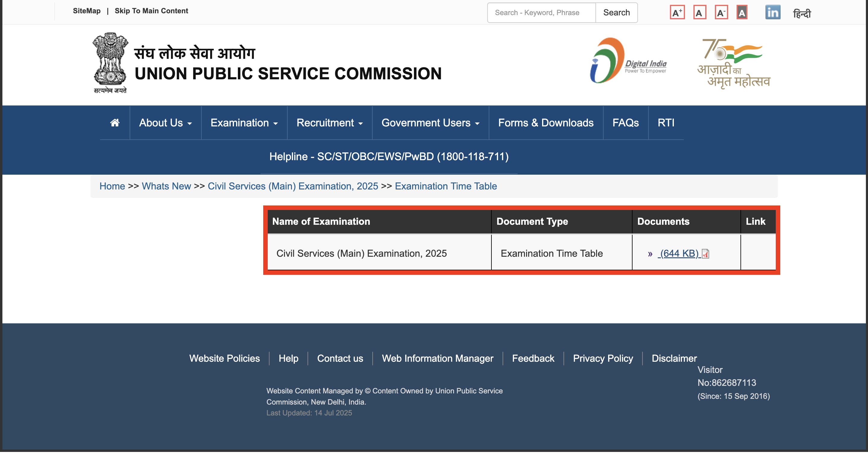Viewport: 868px width, 467px height.
Task: Open UPSC's LinkedIn page via the LinkedIn icon
Action: click(x=773, y=12)
